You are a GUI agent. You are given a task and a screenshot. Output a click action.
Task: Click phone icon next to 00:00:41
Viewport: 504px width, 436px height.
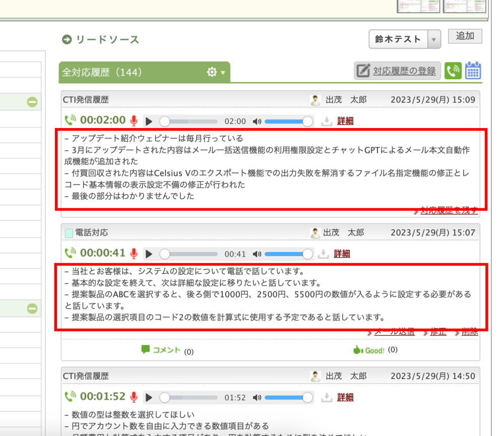[x=70, y=253]
